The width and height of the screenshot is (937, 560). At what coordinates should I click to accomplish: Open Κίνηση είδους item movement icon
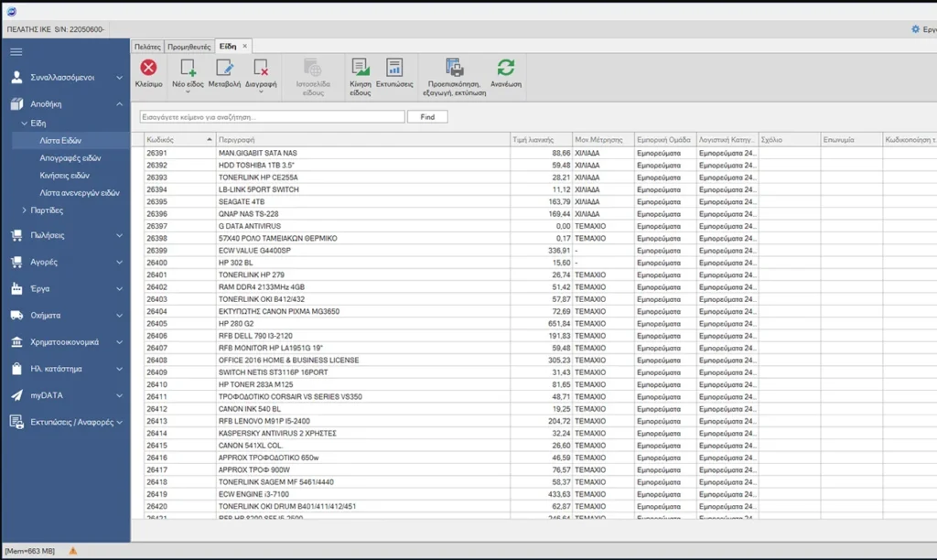coord(361,68)
